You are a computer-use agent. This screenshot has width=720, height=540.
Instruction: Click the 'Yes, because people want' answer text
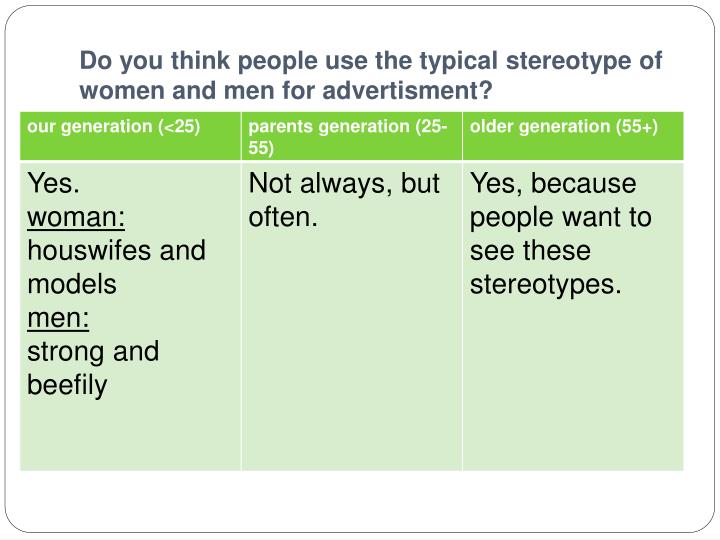point(561,200)
